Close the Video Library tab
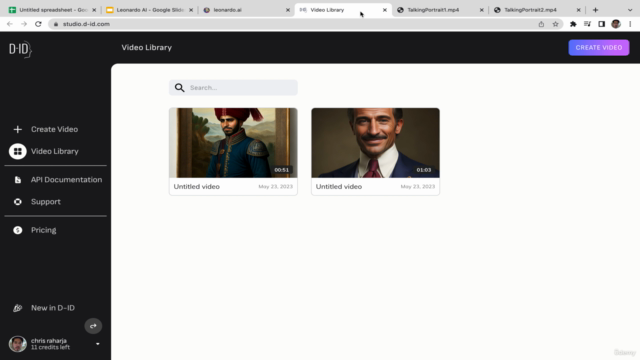The height and width of the screenshot is (360, 640). [x=384, y=10]
